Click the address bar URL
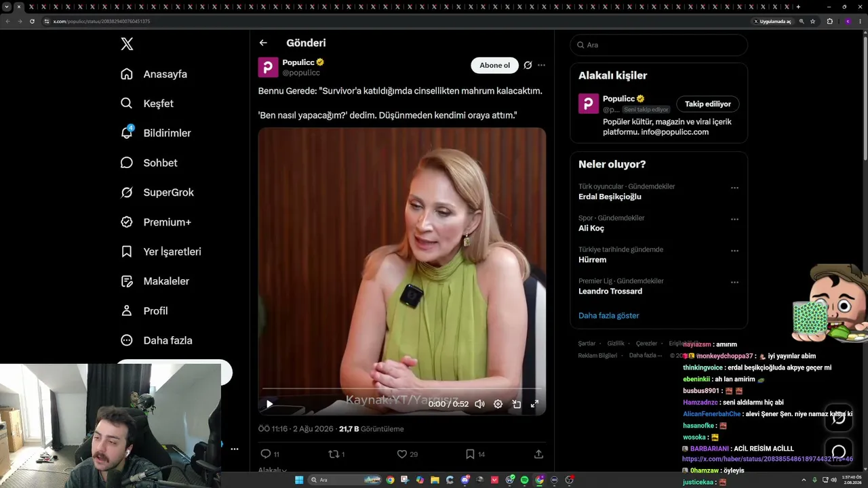Screen dimensions: 868x488 tap(102, 21)
